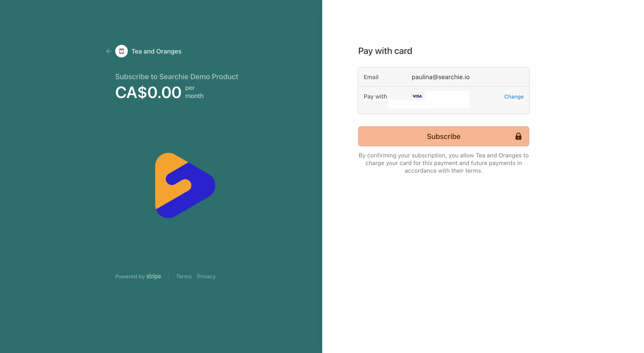644x353 pixels.
Task: Click the Visa card logo
Action: pos(417,96)
